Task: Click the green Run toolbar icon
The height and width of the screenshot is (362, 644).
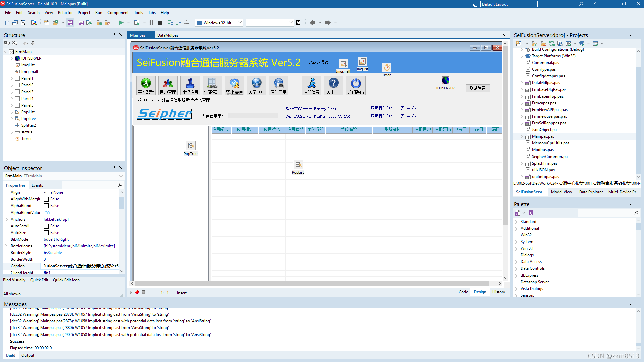Action: click(121, 23)
